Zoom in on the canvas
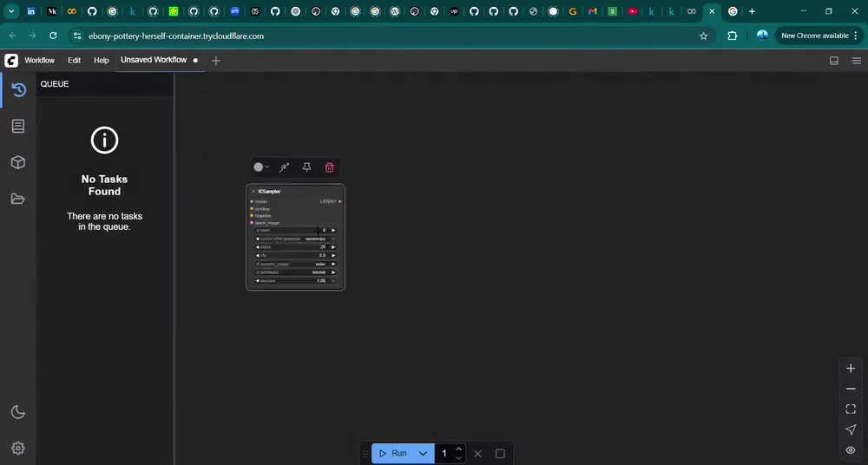The height and width of the screenshot is (465, 868). tap(851, 368)
